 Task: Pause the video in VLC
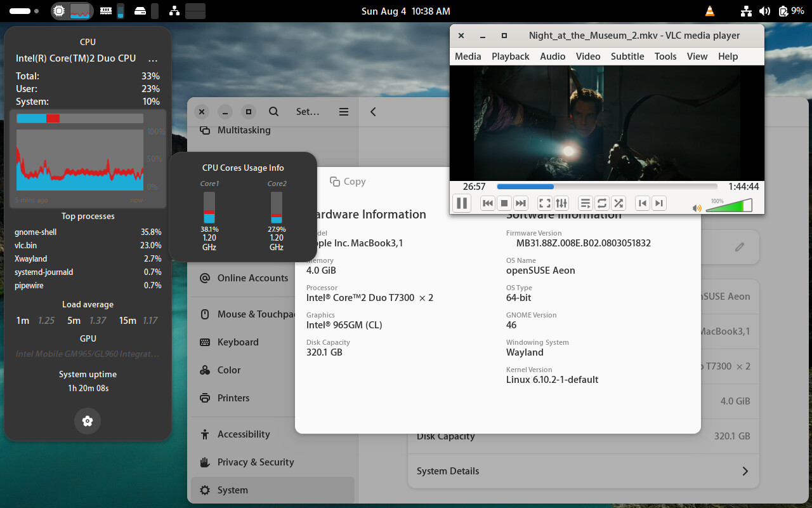[462, 203]
